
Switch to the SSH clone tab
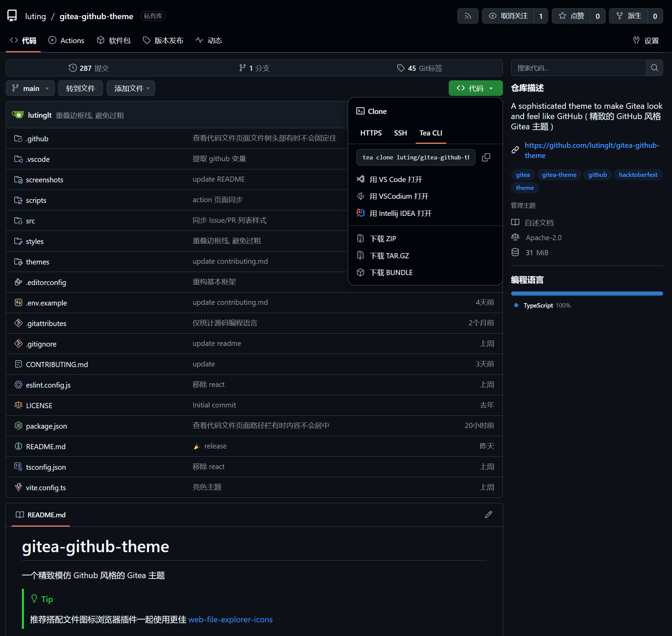pyautogui.click(x=400, y=133)
